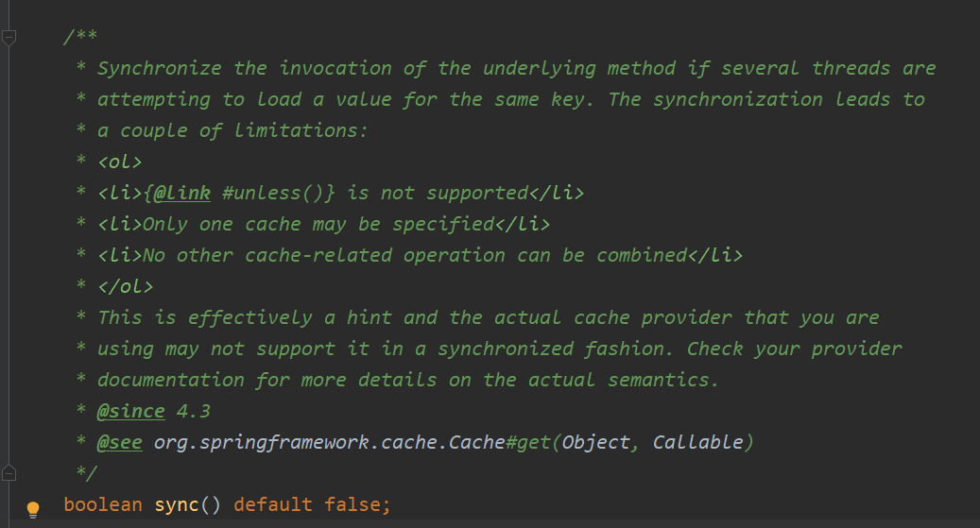Click the boolean keyword

coord(103,505)
